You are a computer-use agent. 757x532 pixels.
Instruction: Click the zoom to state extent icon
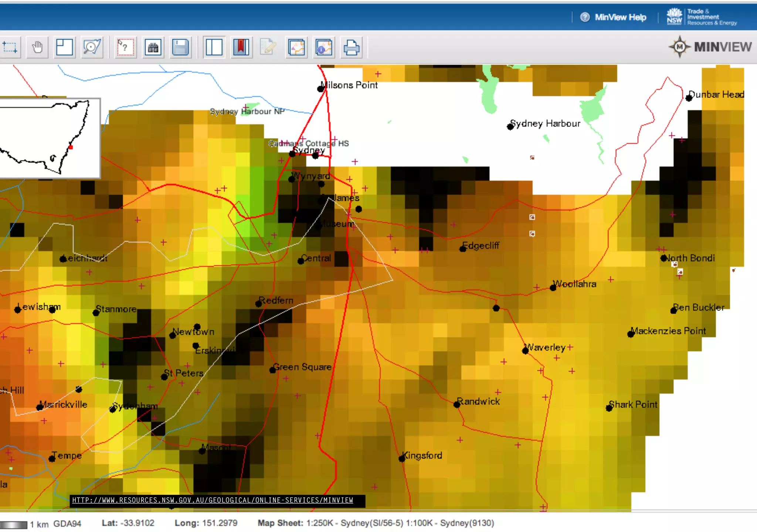[92, 47]
